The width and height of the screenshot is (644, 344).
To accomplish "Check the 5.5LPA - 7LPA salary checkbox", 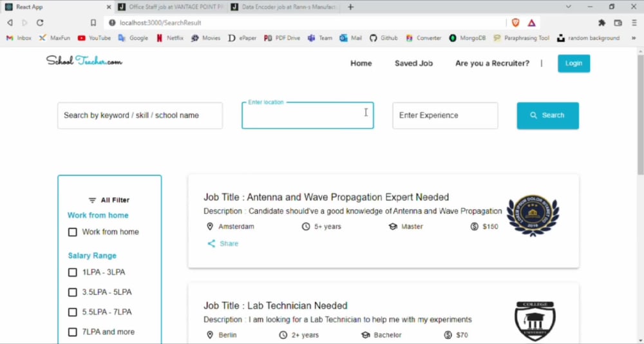I will point(72,312).
